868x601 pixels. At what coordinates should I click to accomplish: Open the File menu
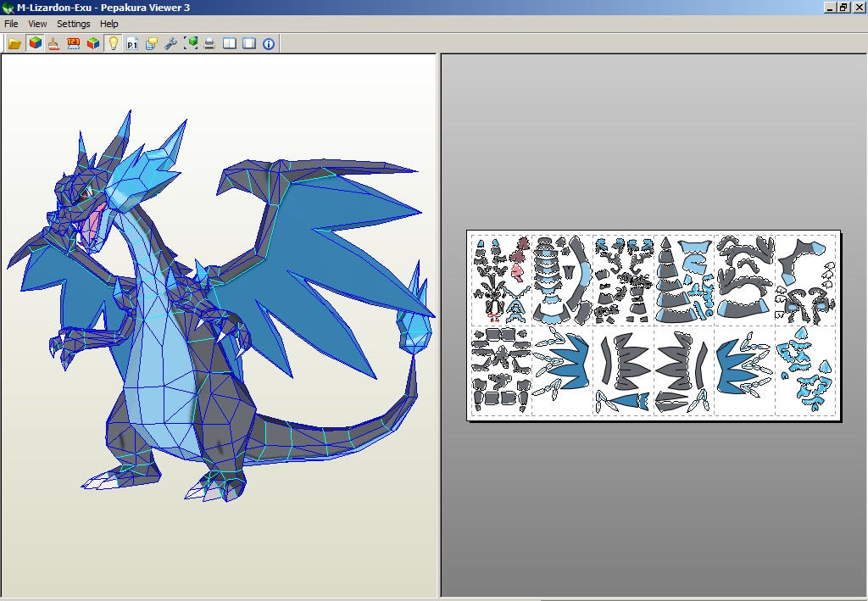tap(11, 24)
